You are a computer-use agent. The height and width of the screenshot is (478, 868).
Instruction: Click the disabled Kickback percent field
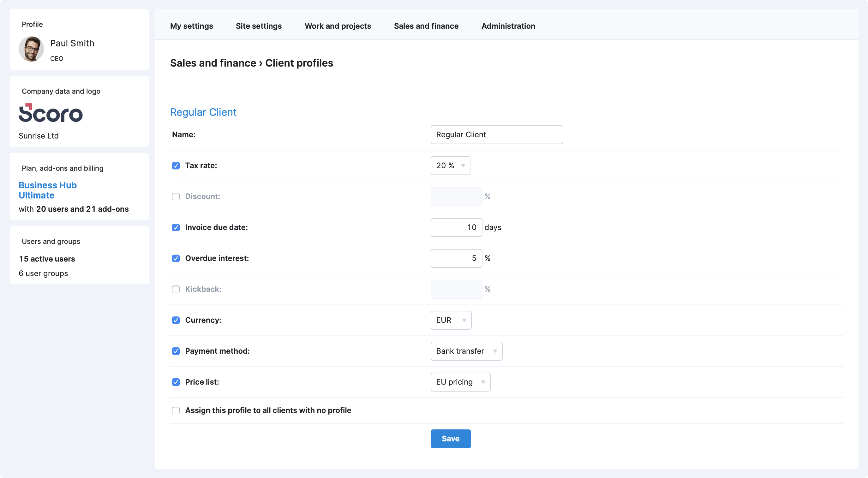point(457,290)
